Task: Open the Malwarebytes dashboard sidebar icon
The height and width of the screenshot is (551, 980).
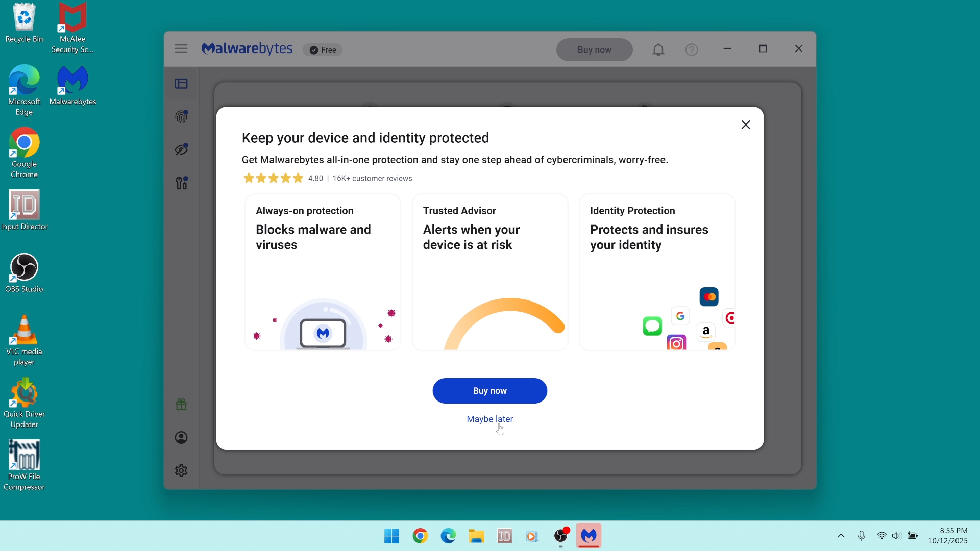Action: 181,84
